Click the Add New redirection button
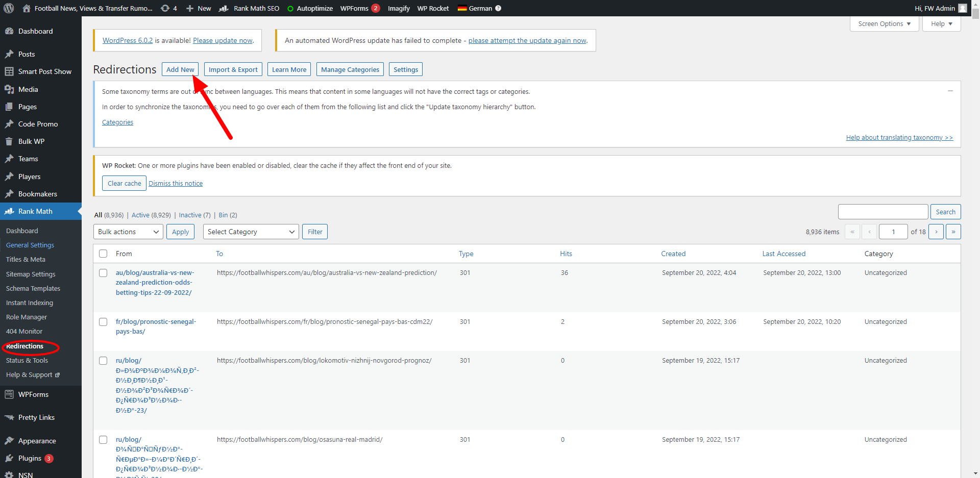 click(180, 69)
